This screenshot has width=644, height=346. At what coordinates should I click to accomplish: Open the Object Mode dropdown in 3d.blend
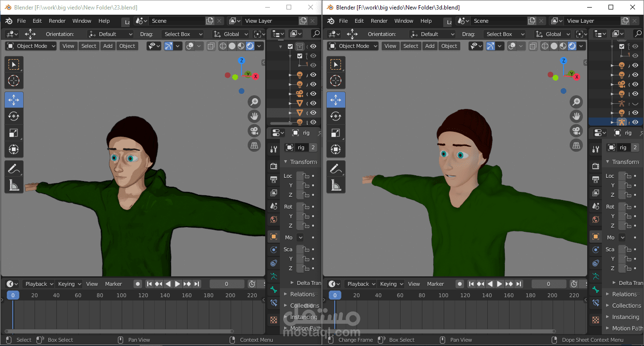(353, 46)
